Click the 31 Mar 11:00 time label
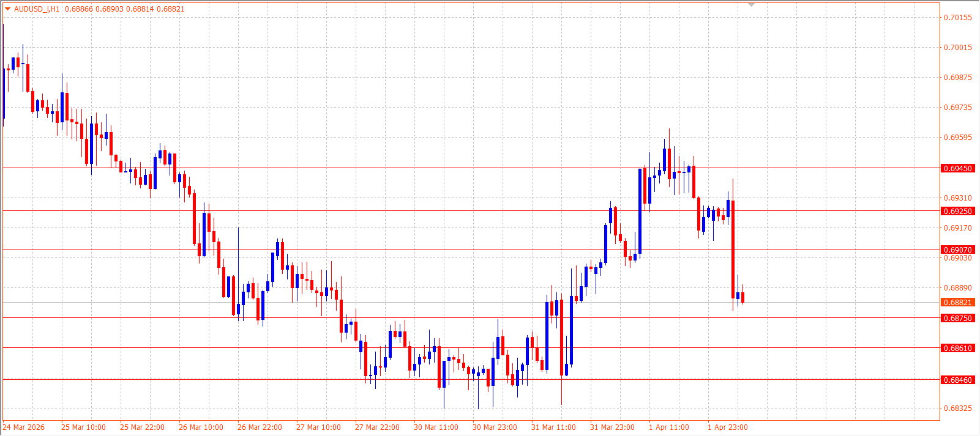 click(x=553, y=427)
